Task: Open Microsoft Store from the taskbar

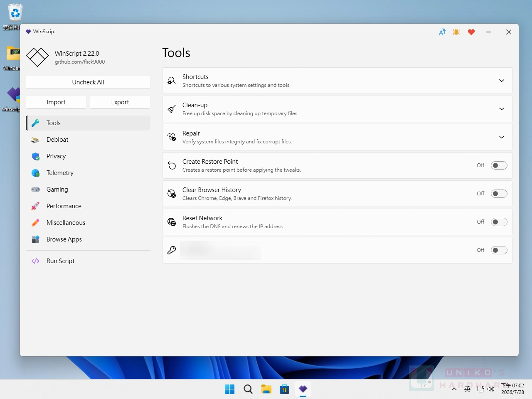Action: [285, 389]
